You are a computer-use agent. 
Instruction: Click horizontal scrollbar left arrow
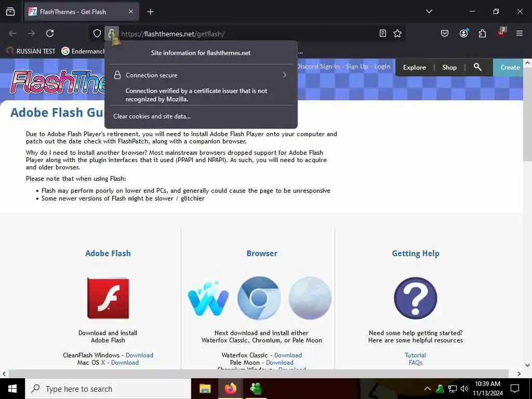(x=4, y=374)
